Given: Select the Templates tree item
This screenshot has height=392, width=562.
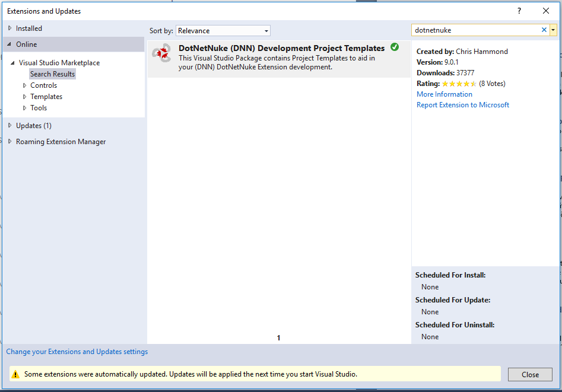Looking at the screenshot, I should pyautogui.click(x=46, y=97).
